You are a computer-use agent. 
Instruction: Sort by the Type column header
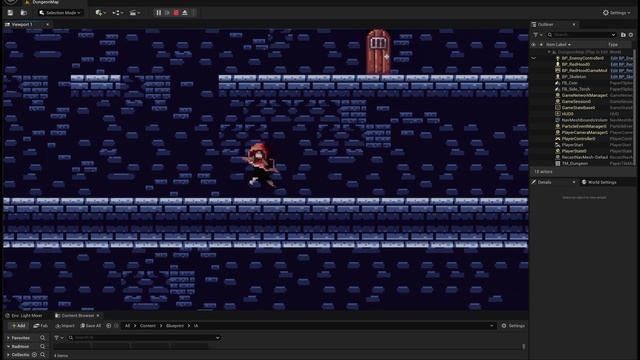pos(613,44)
